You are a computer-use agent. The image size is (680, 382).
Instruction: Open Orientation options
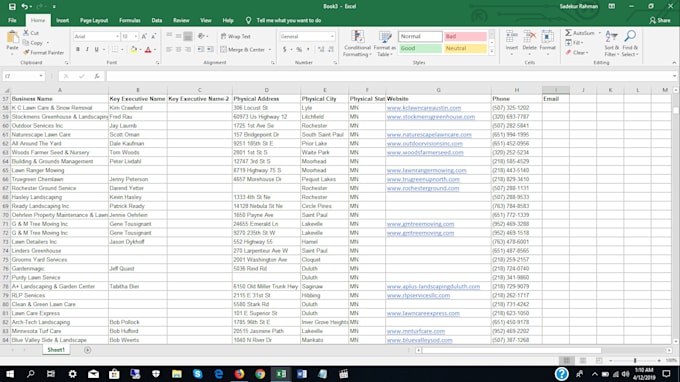202,36
